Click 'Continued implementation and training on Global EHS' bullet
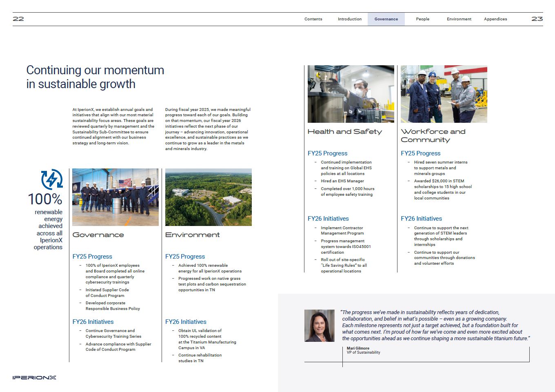The width and height of the screenshot is (555, 392). 346,168
